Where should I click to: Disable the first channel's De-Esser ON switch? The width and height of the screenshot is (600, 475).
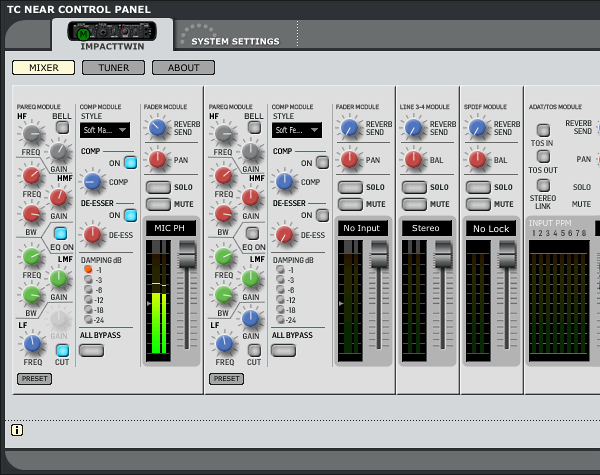[x=130, y=215]
